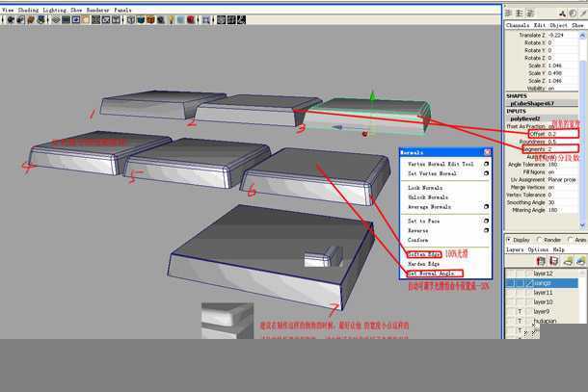Screen dimensions: 588x392
Task: Select the Render radio button
Action: click(x=540, y=240)
